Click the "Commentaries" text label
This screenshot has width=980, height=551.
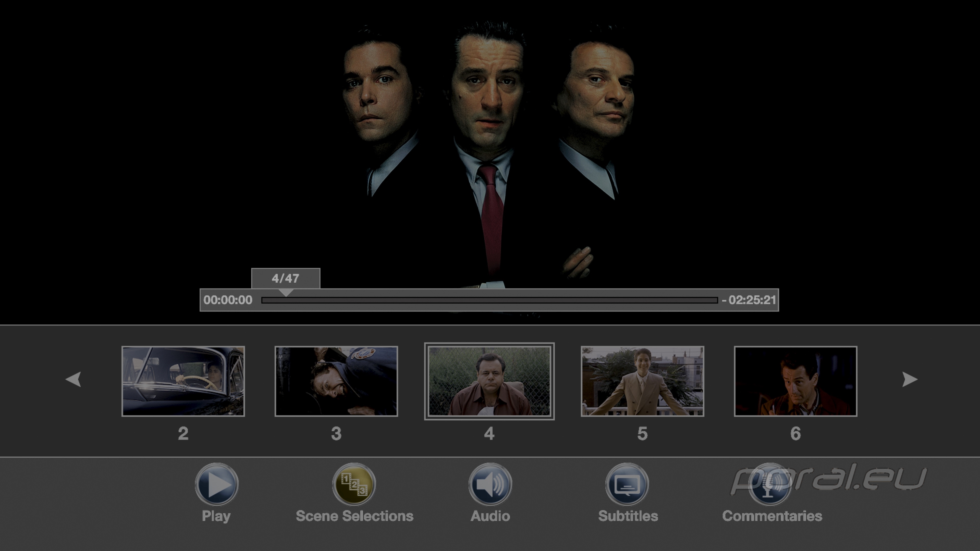(772, 516)
